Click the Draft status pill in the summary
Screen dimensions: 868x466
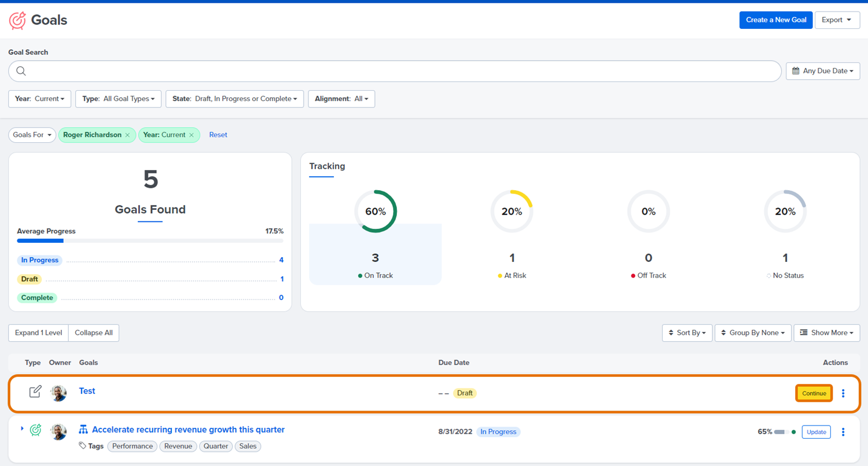click(30, 279)
